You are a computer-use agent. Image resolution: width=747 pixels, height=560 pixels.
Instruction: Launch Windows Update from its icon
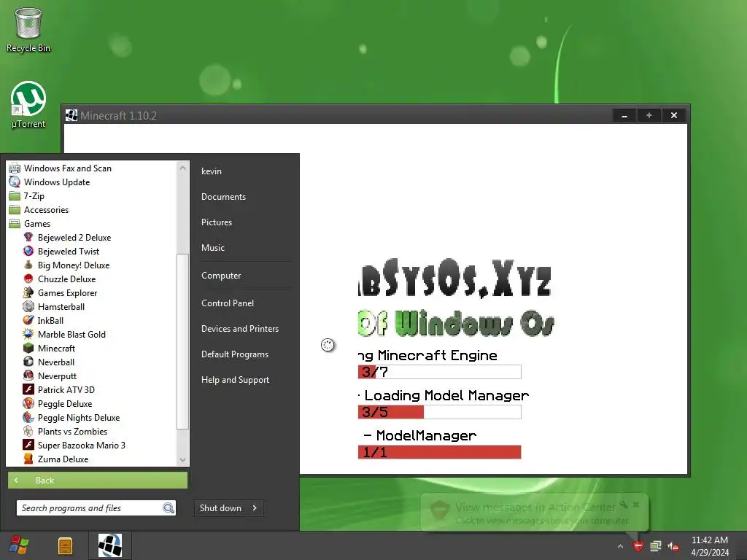point(15,182)
